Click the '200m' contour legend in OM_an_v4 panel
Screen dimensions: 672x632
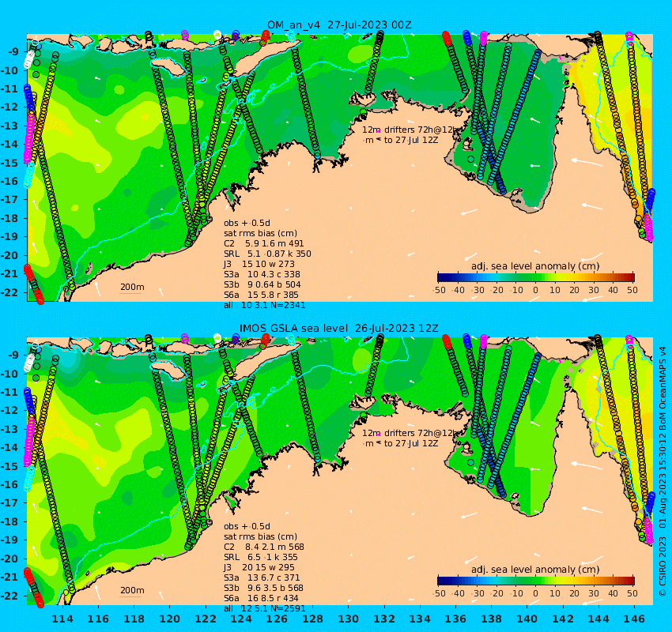tap(132, 288)
